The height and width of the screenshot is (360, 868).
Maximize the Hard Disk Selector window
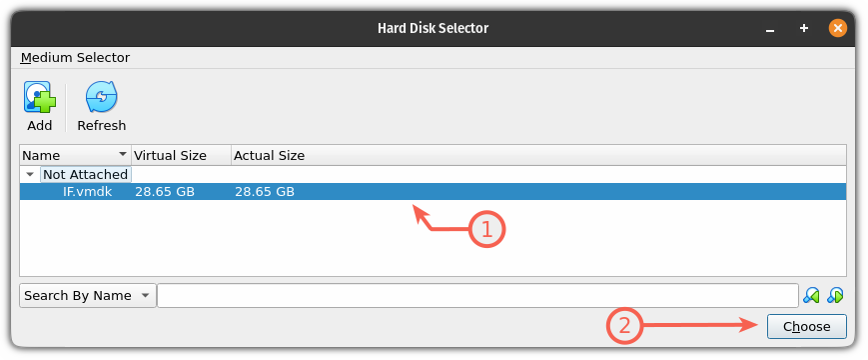click(x=804, y=28)
